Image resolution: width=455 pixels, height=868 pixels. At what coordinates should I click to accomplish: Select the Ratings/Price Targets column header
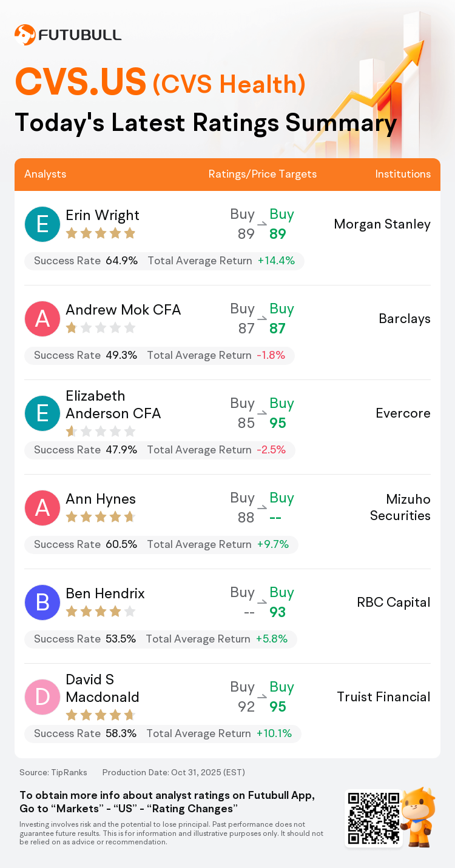(x=263, y=174)
